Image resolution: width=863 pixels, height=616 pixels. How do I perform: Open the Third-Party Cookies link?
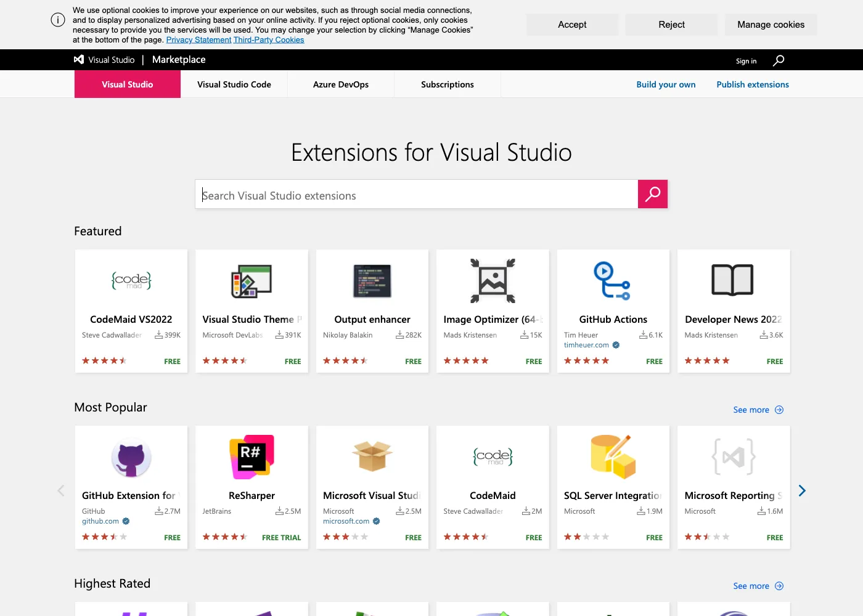tap(269, 40)
